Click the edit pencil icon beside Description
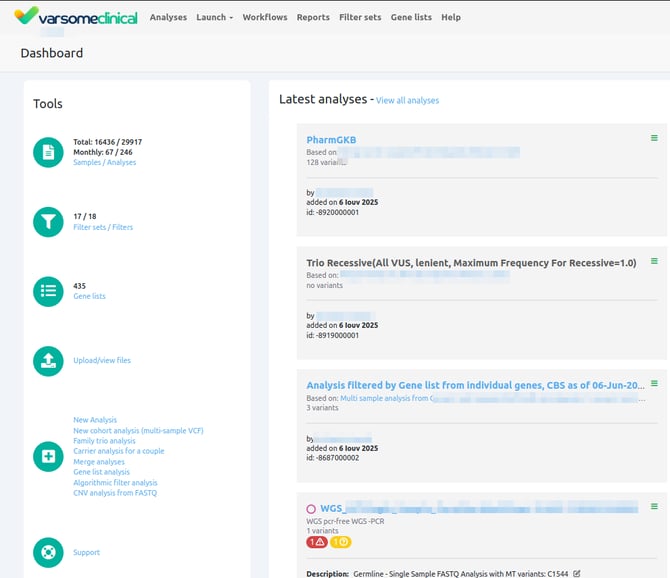 pyautogui.click(x=577, y=573)
